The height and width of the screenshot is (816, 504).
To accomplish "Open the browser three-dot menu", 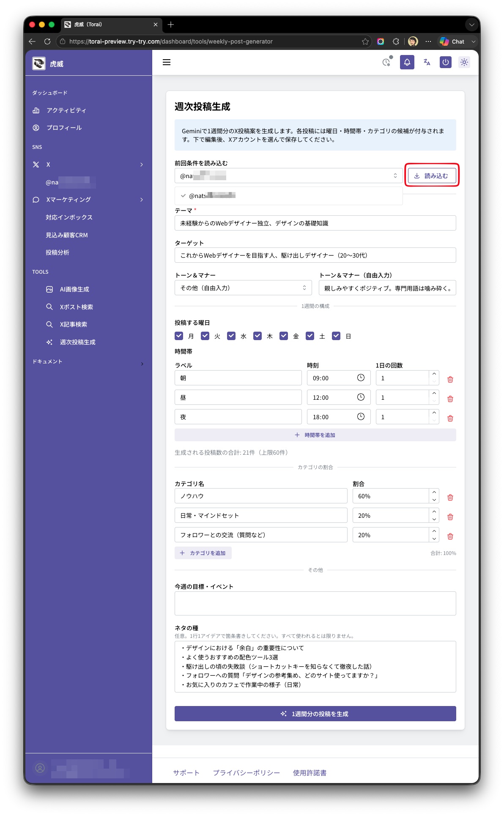I will click(428, 41).
